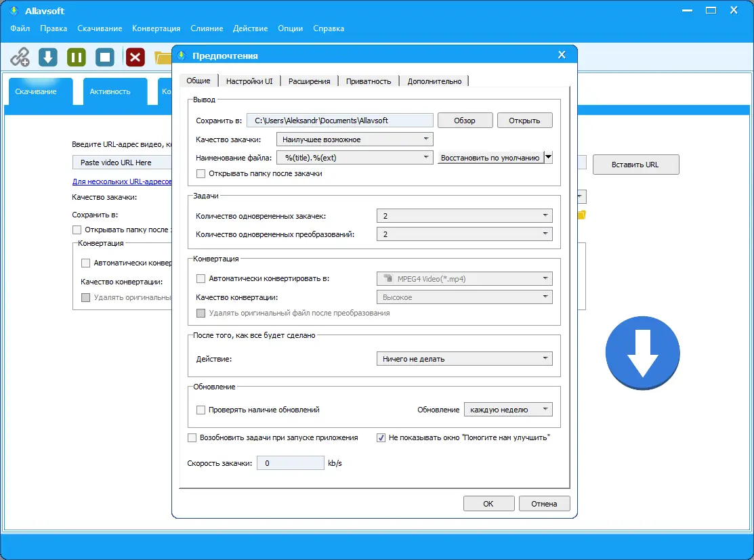This screenshot has height=560, width=754.
Task: Click the Allavsoft logo in title bar
Action: 14,11
